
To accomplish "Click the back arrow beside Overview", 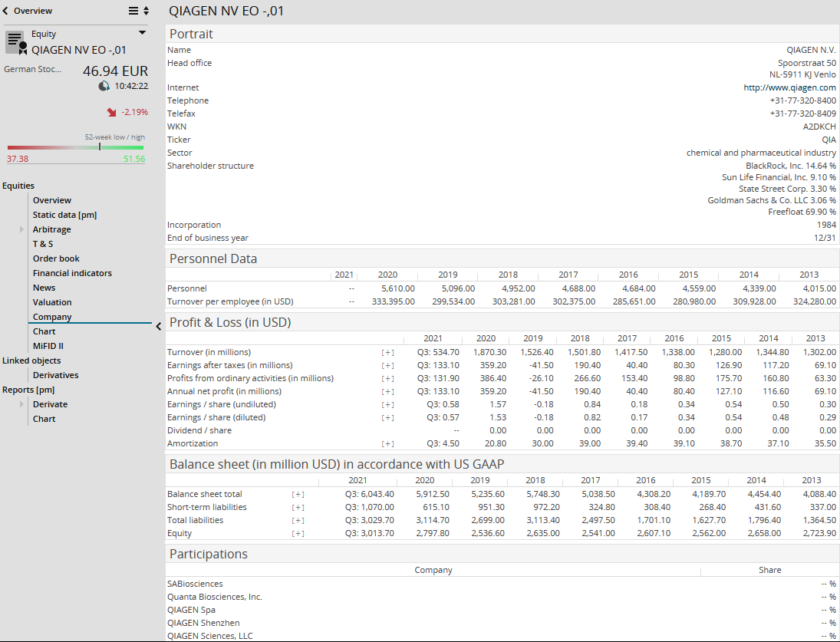I will 6,11.
